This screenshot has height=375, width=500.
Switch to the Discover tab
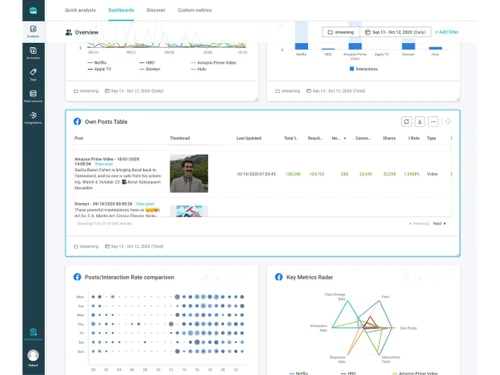point(156,10)
